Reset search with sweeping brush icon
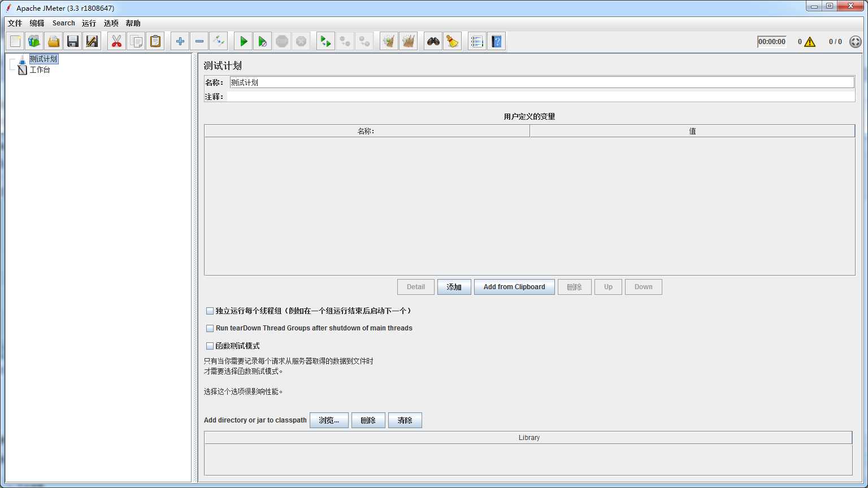The width and height of the screenshot is (868, 488). (453, 41)
